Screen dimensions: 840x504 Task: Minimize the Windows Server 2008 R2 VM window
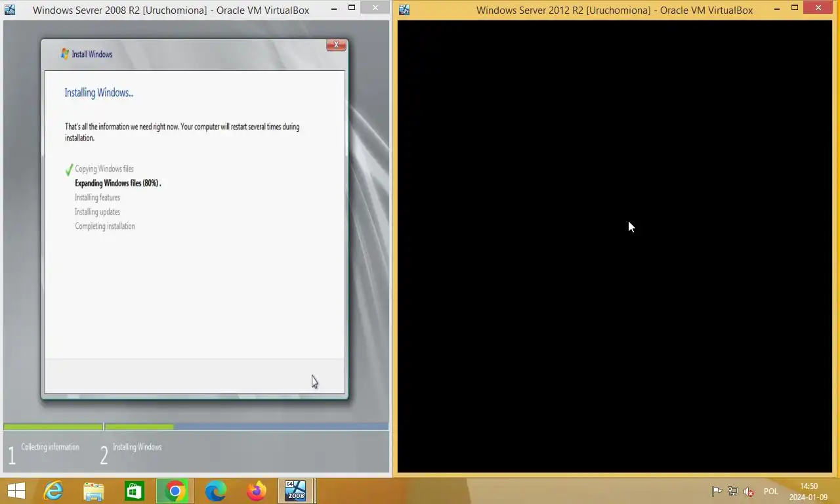click(334, 8)
